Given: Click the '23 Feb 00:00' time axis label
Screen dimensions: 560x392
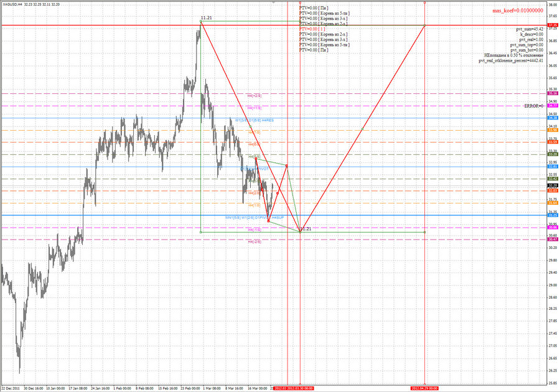Looking at the screenshot, I should [x=190, y=388].
